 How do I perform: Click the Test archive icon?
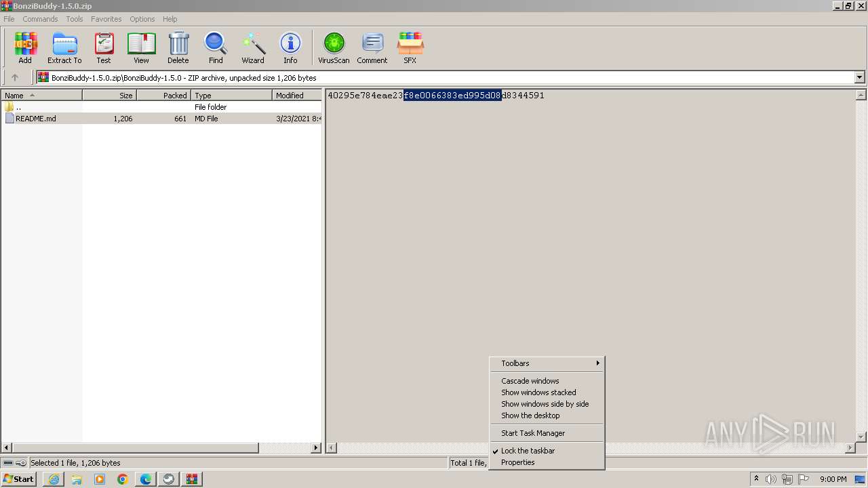tap(104, 47)
